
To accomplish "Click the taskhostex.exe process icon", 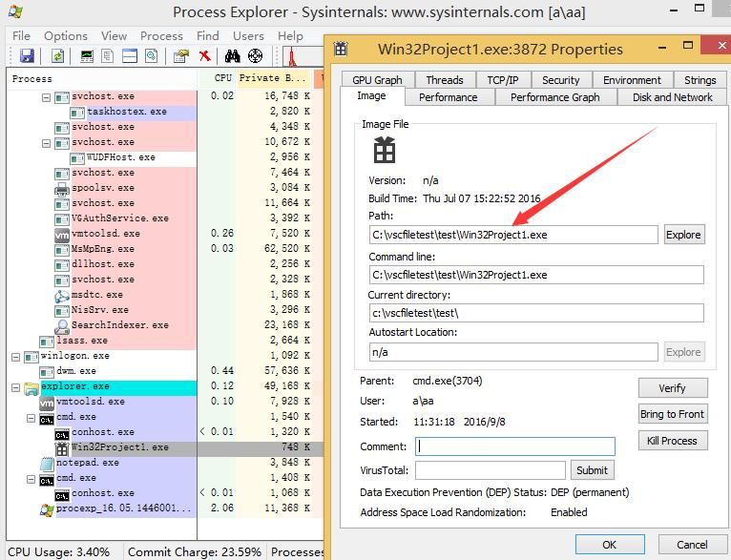I will pos(77,113).
